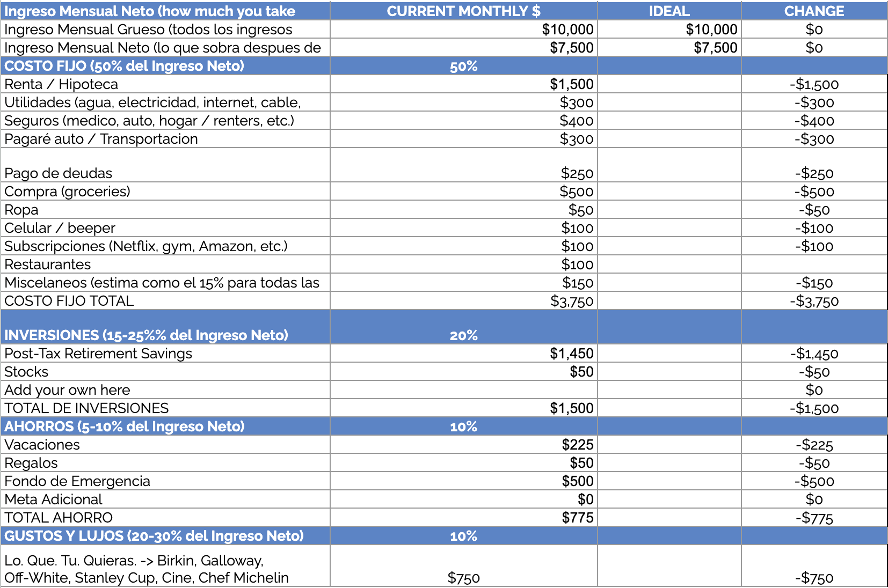Select the empty CHANGE cell for Restaurantes
Screen dimensions: 888x588
click(x=814, y=264)
